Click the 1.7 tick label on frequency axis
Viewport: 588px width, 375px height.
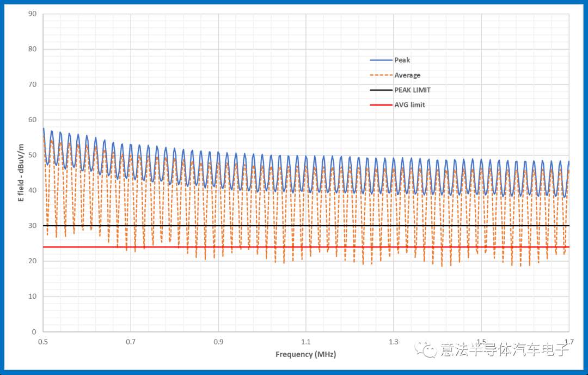pos(568,341)
